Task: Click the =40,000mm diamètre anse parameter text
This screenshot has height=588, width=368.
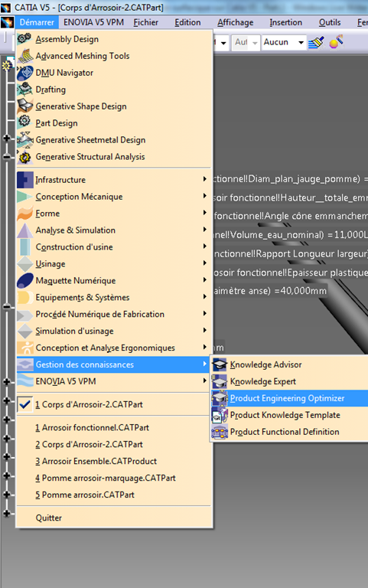Action: (270, 291)
